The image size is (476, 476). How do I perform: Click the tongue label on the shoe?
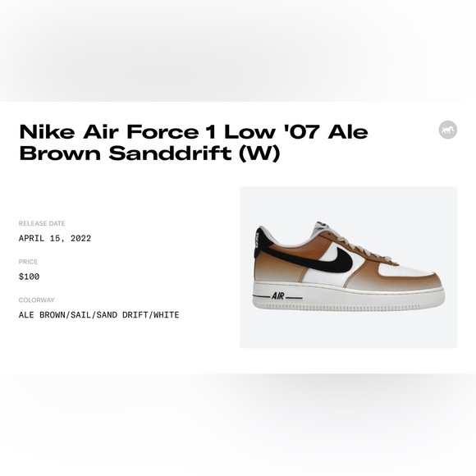pos(321,225)
